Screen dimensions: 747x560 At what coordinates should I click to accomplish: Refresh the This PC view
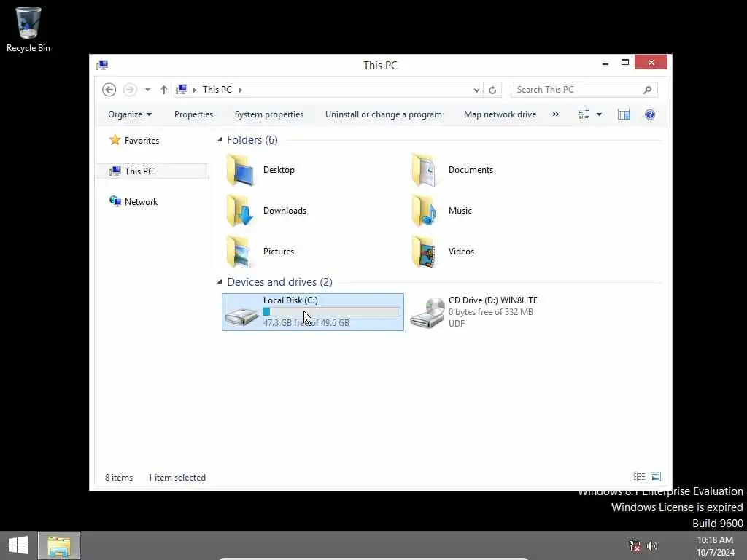tap(492, 90)
